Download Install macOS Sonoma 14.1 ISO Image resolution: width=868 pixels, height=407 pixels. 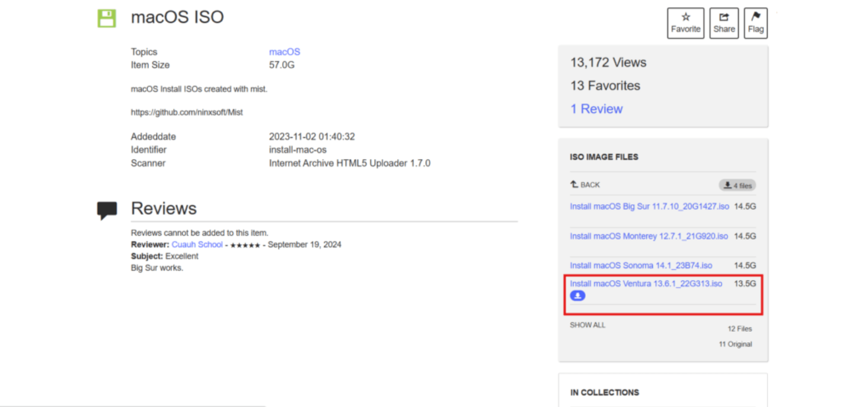[641, 266]
